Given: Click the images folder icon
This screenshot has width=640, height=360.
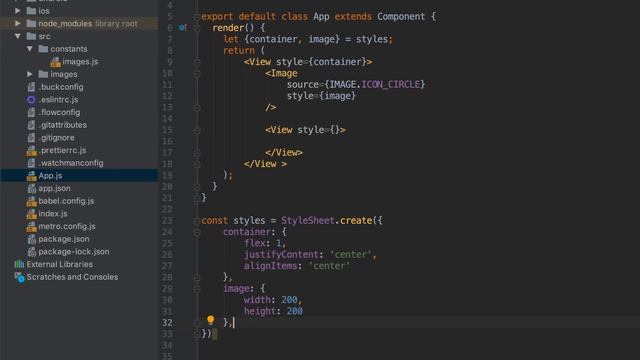Looking at the screenshot, I should pyautogui.click(x=43, y=74).
